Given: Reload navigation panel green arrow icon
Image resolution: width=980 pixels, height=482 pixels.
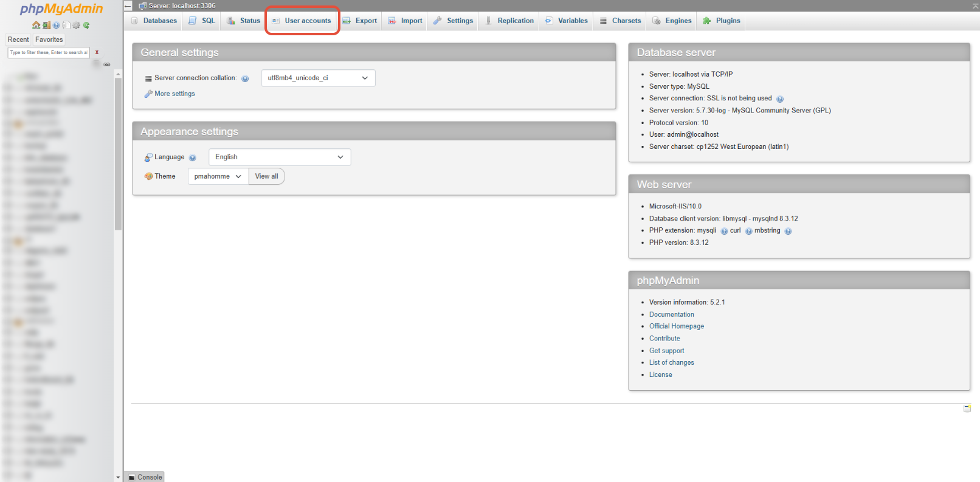Looking at the screenshot, I should (86, 25).
